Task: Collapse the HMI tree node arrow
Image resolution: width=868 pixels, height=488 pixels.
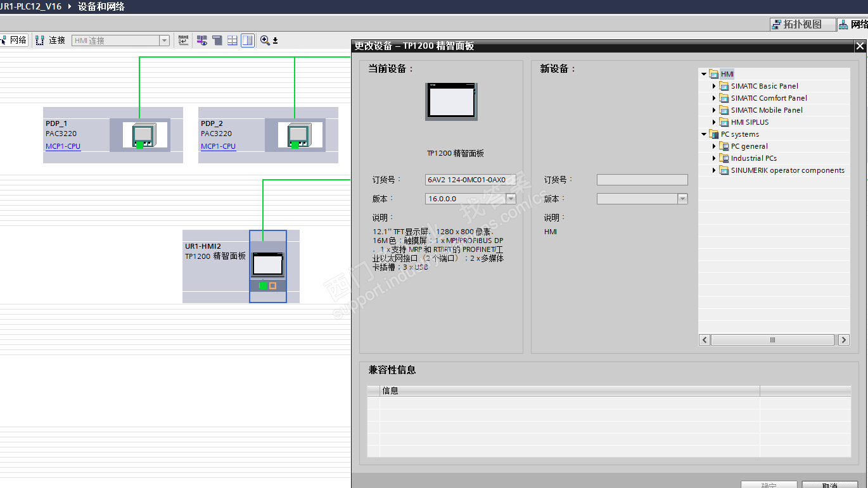Action: click(x=704, y=74)
